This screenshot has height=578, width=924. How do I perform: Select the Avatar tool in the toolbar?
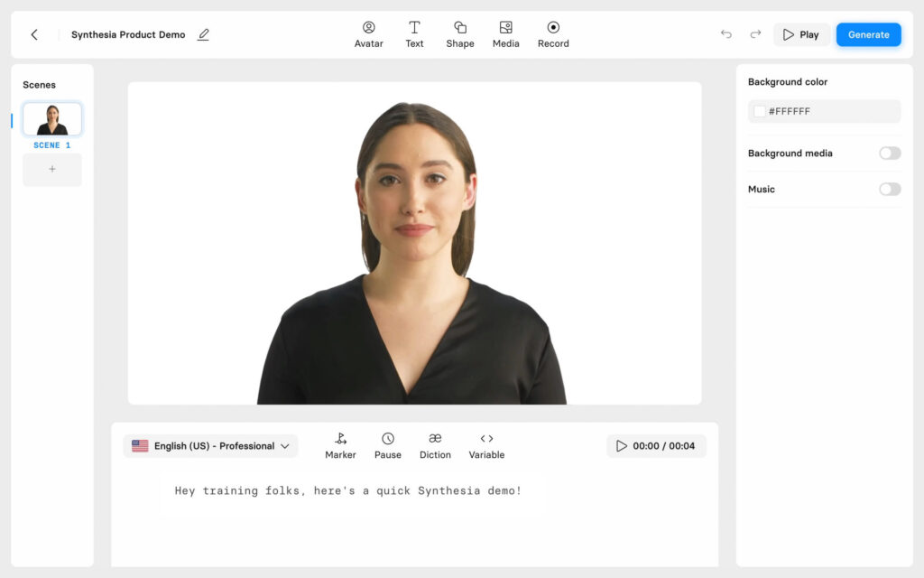coord(369,33)
